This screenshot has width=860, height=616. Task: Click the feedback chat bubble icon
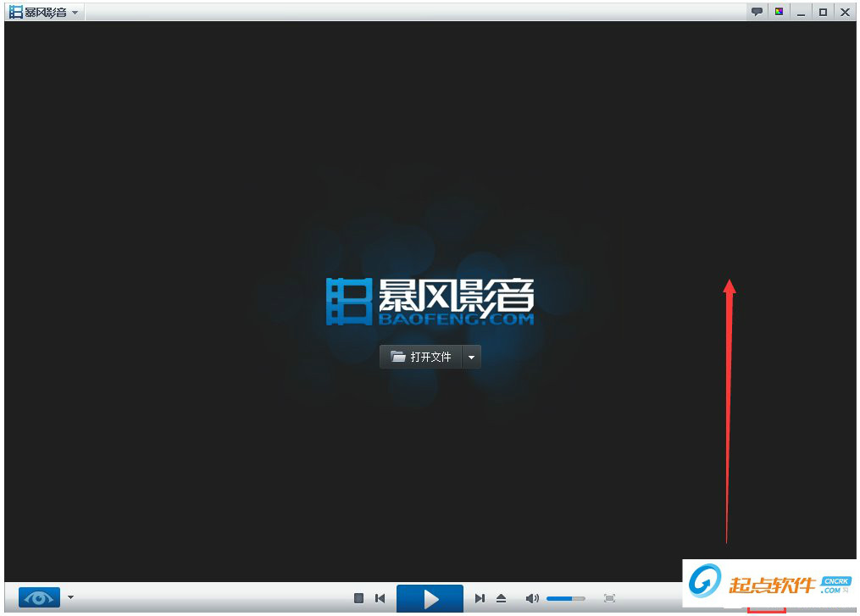pos(757,12)
